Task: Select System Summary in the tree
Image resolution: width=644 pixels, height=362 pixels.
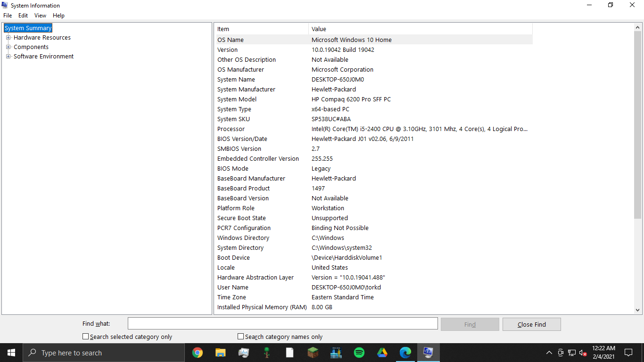Action: (28, 28)
